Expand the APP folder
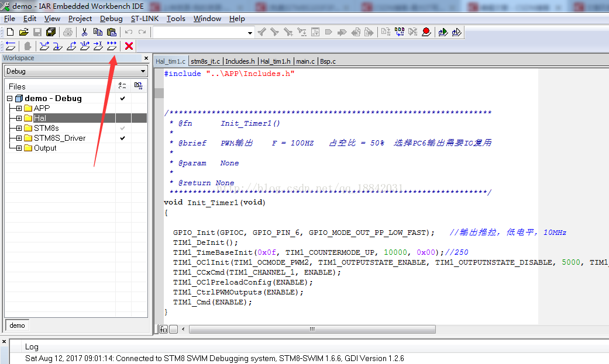Viewport: 609px width, 364px height. click(x=19, y=108)
